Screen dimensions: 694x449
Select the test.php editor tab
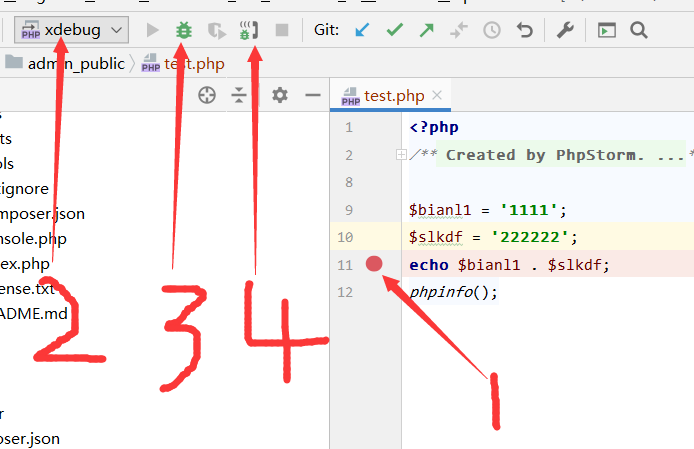[x=393, y=96]
